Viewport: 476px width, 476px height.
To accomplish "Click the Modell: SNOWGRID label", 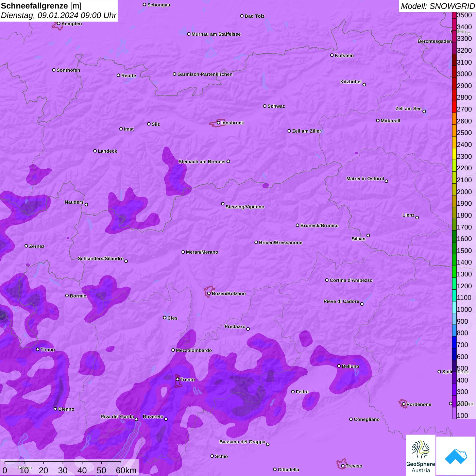I will (x=438, y=6).
